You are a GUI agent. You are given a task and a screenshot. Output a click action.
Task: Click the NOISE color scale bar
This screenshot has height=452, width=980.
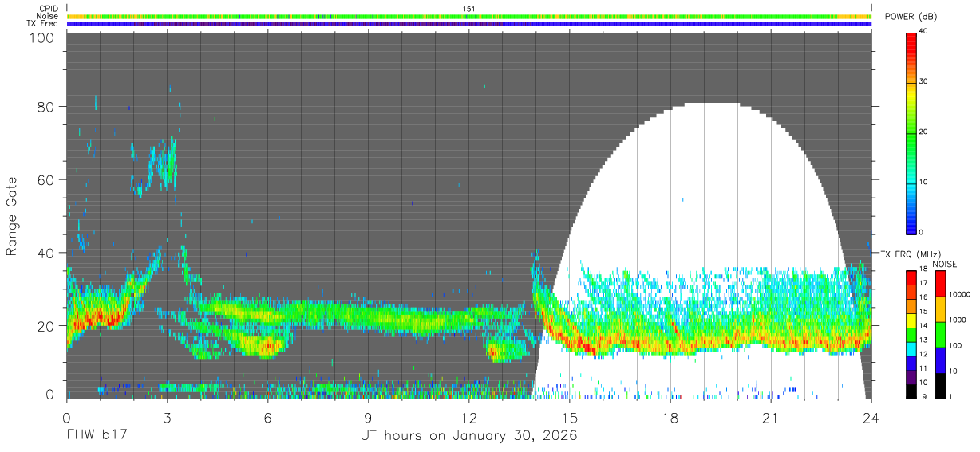pos(940,333)
